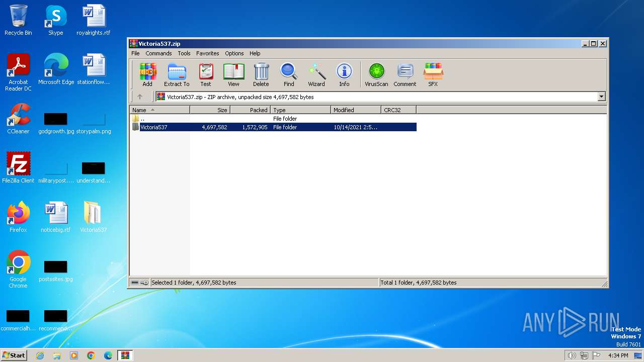644x362 pixels.
Task: Click the taskbar clock 4:34 PM
Action: pos(618,355)
